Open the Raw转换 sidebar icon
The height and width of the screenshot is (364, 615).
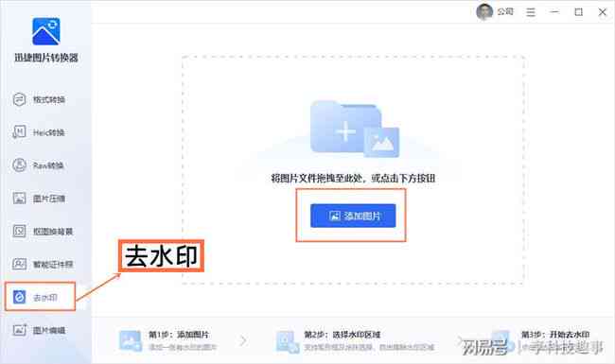(19, 165)
